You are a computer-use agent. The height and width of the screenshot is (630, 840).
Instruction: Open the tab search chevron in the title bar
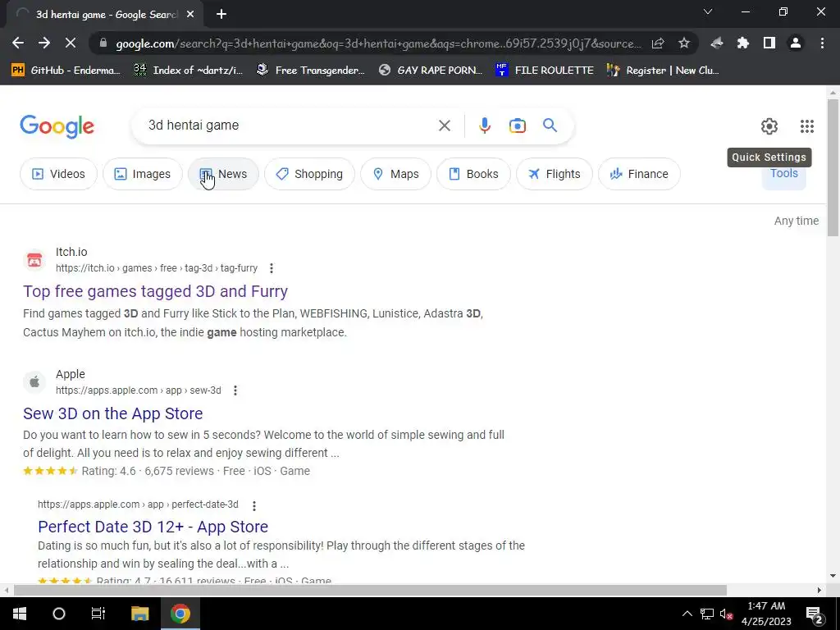tap(708, 11)
